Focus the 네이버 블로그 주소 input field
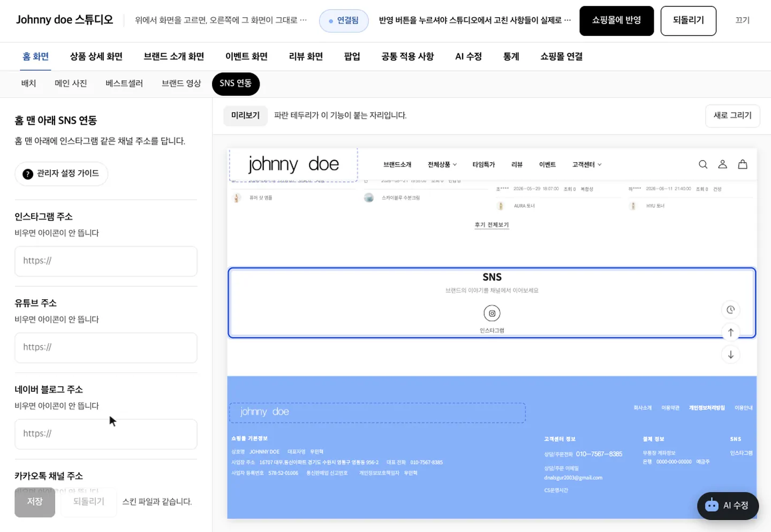 [106, 434]
